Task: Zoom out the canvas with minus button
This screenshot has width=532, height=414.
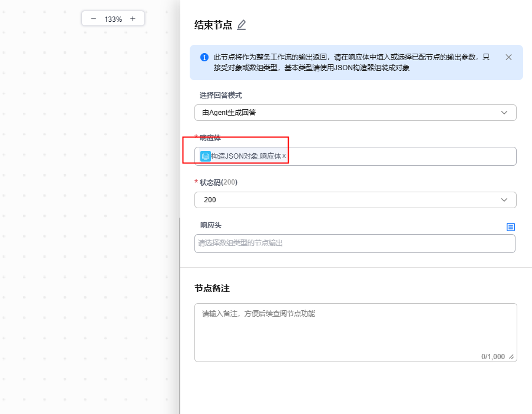Action: [x=94, y=19]
